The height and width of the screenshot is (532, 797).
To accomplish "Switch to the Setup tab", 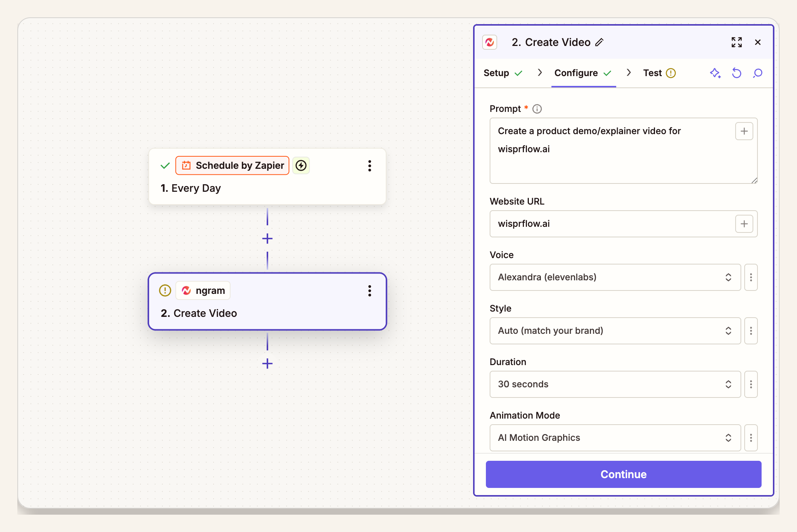I will tap(503, 73).
